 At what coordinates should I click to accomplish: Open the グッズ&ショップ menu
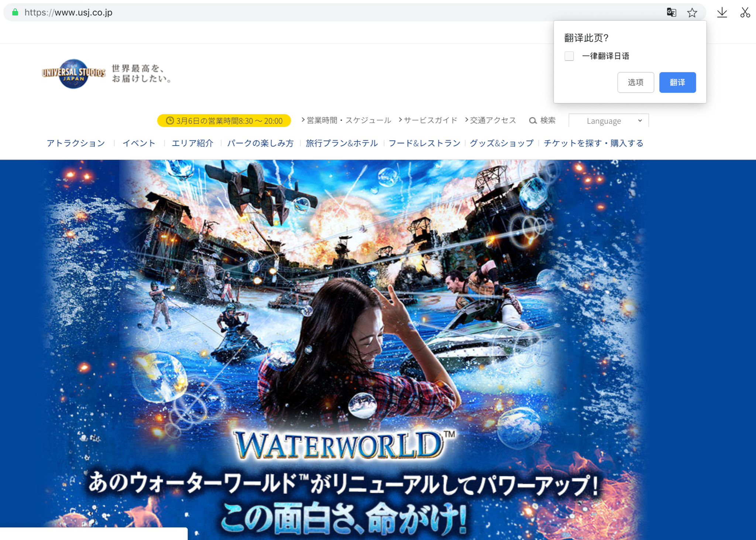tap(502, 143)
